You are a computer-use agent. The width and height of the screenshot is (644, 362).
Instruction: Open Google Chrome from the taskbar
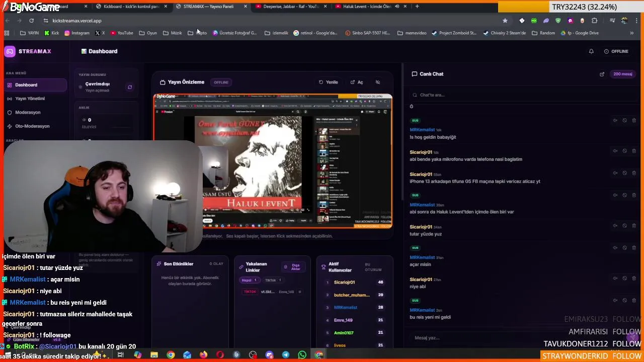click(x=171, y=355)
